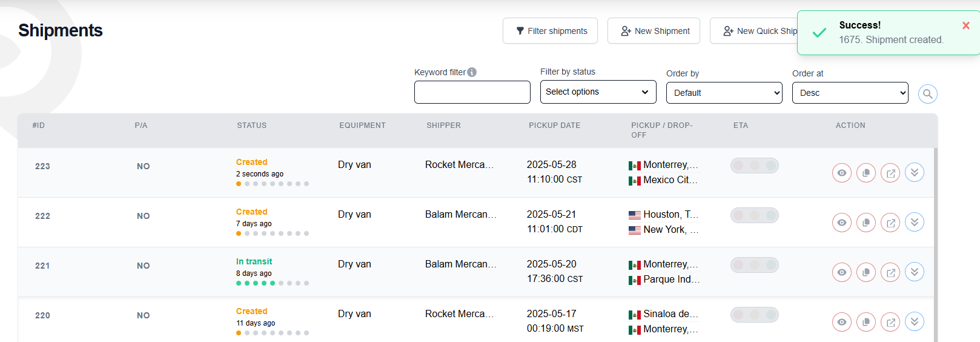
Task: Click shipment ID 221
Action: coord(42,266)
